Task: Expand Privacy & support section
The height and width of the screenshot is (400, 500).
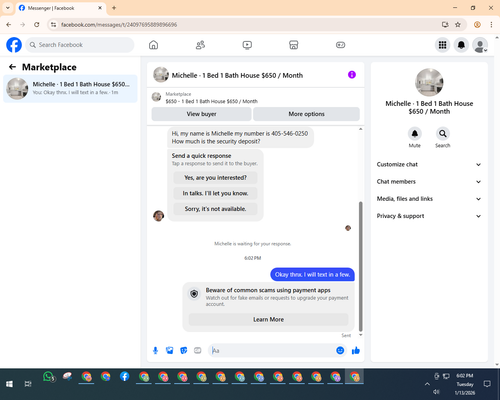Action: coord(429,216)
